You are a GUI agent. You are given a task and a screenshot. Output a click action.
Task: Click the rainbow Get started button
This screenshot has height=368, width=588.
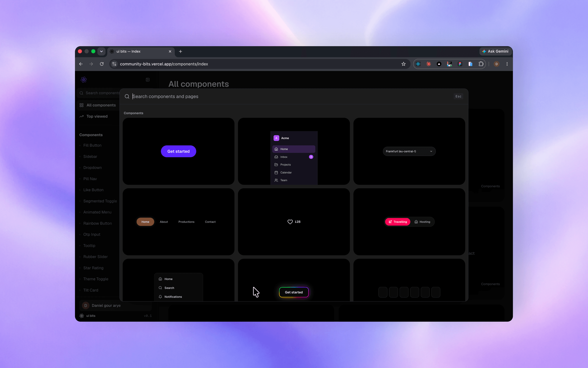(x=294, y=292)
